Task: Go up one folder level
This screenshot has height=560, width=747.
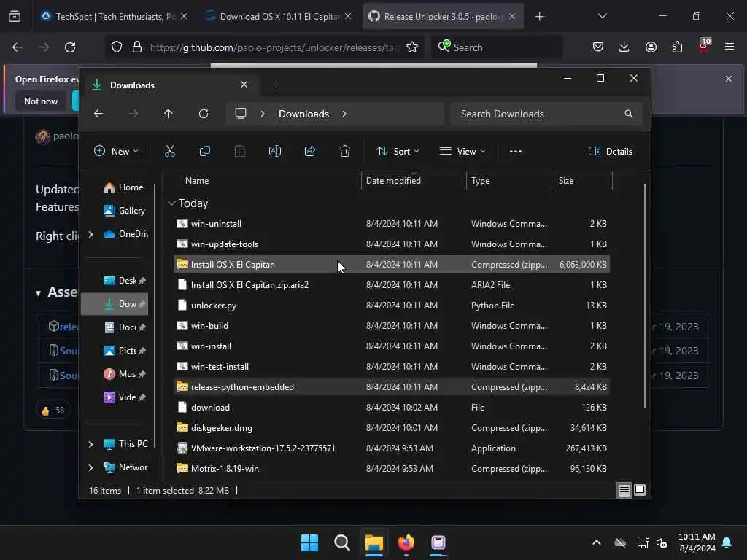Action: click(x=169, y=114)
